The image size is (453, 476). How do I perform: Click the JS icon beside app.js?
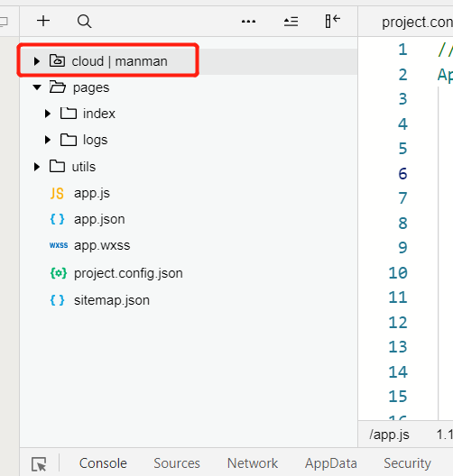point(57,193)
